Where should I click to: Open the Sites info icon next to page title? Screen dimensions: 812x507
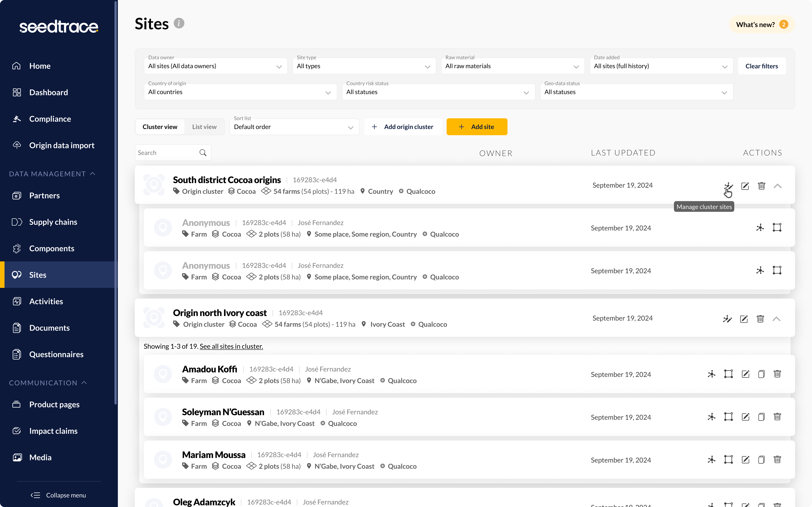179,23
